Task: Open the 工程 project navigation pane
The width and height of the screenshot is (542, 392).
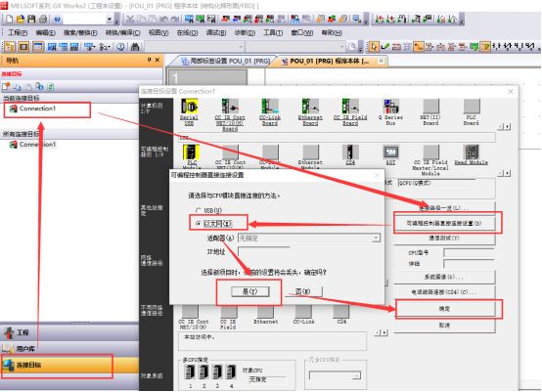Action: coord(69,332)
